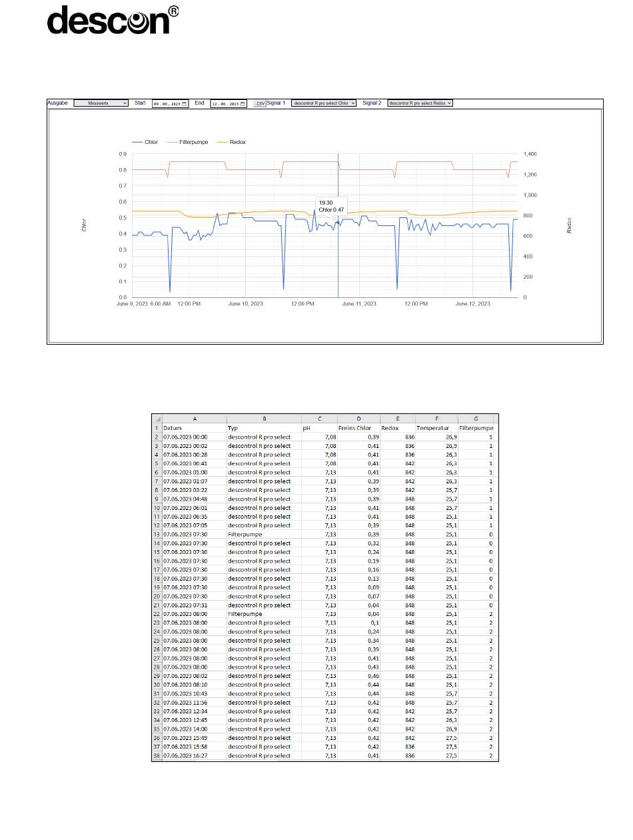
Task: Click the pH header cell
Action: coord(319,428)
